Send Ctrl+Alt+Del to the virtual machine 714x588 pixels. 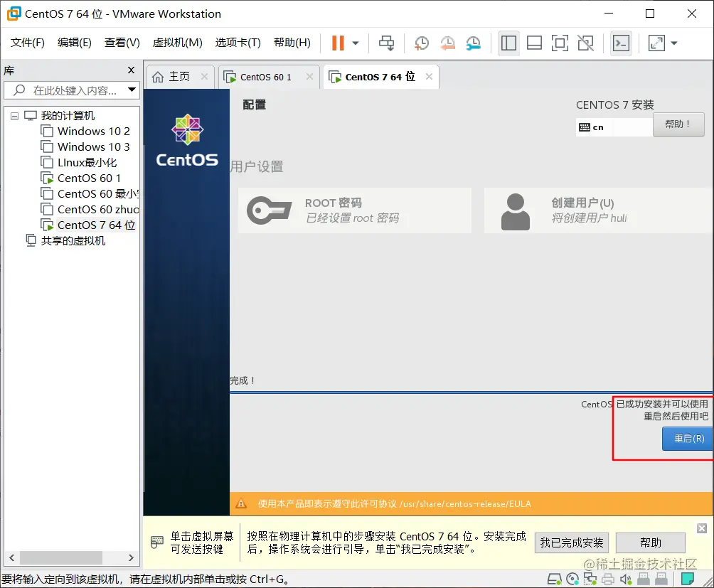point(387,43)
